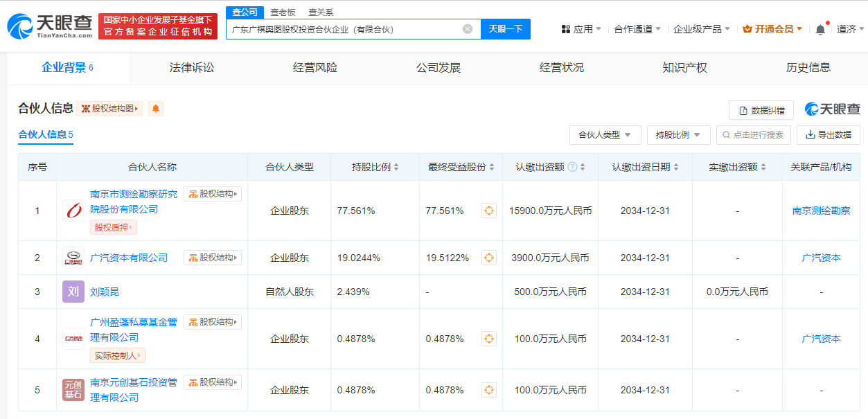
Task: Click the notification bell with red dot
Action: click(x=820, y=28)
